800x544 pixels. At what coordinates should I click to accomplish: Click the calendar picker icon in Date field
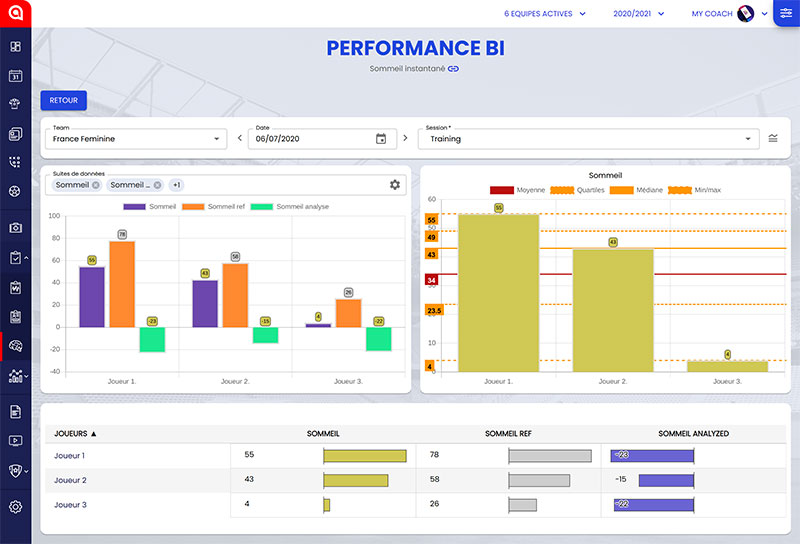pyautogui.click(x=381, y=139)
